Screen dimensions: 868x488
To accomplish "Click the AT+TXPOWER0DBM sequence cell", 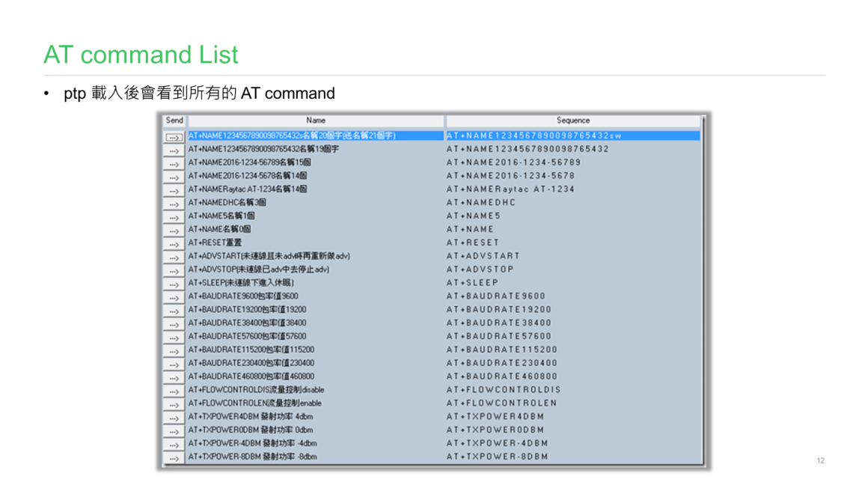I will [495, 430].
